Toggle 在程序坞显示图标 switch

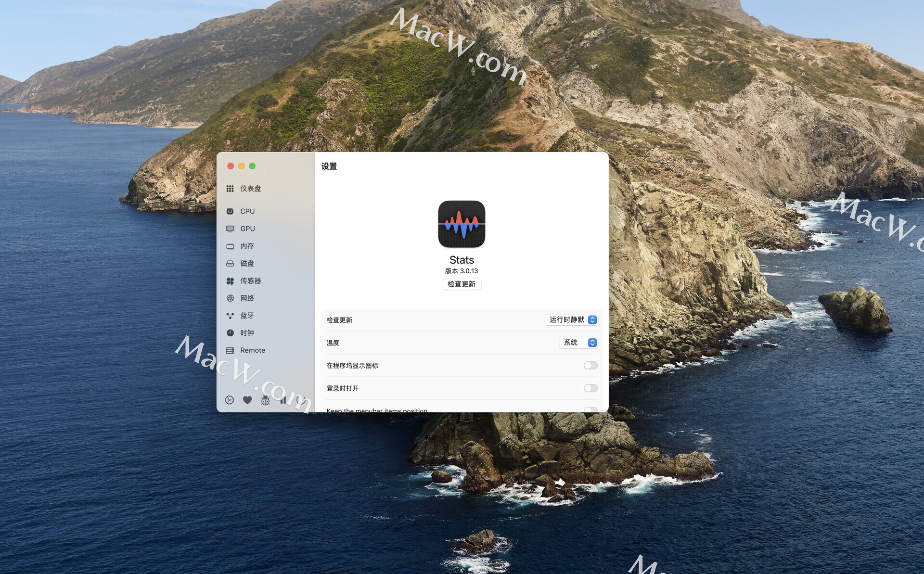(x=590, y=366)
